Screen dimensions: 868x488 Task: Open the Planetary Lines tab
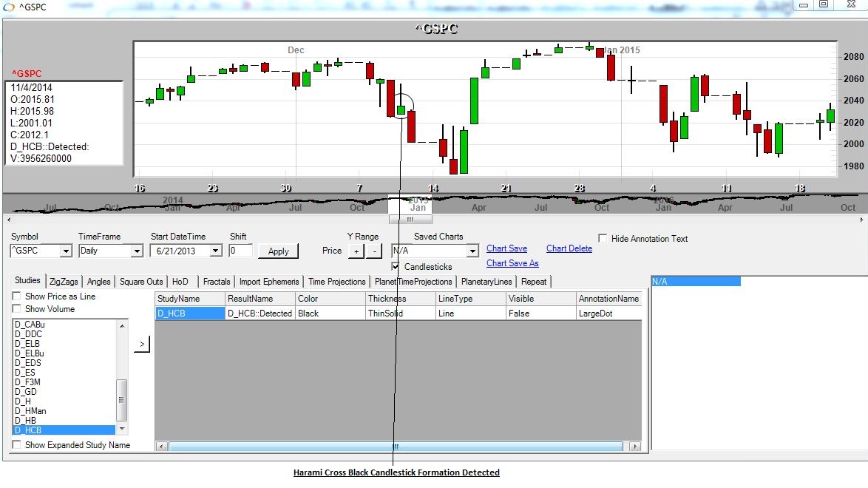485,282
